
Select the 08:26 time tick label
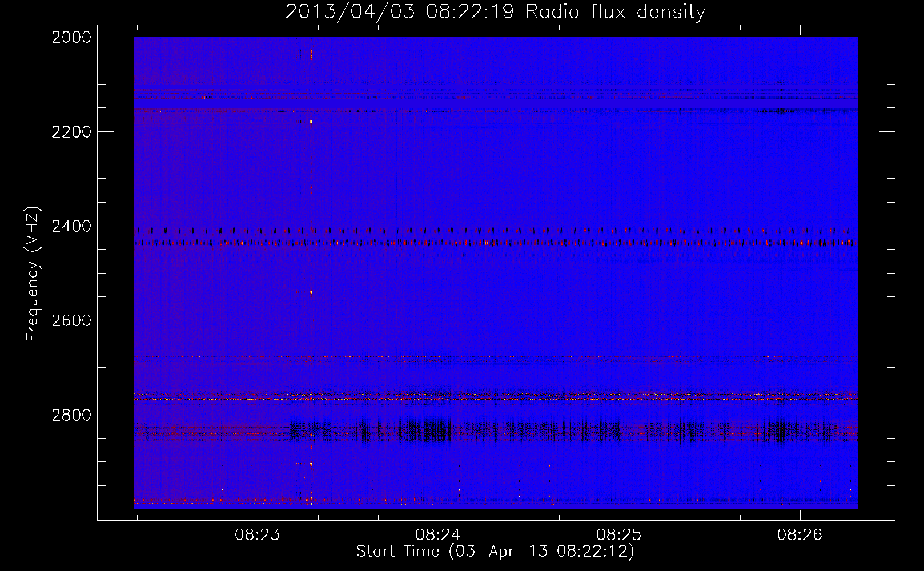click(800, 534)
